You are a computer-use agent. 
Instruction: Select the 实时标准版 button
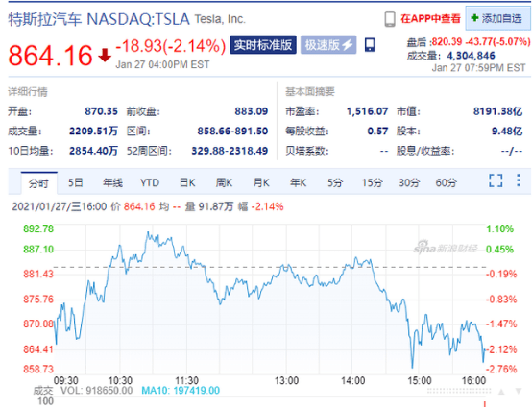263,45
